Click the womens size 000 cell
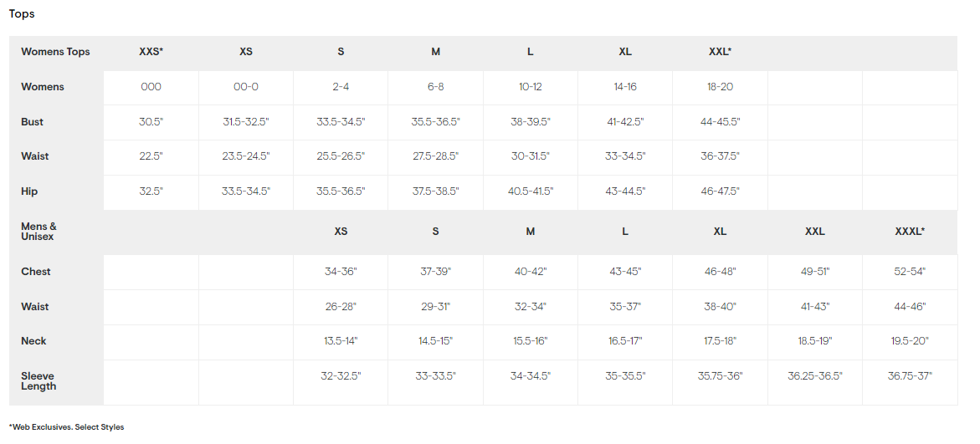980x444 pixels. pyautogui.click(x=151, y=87)
